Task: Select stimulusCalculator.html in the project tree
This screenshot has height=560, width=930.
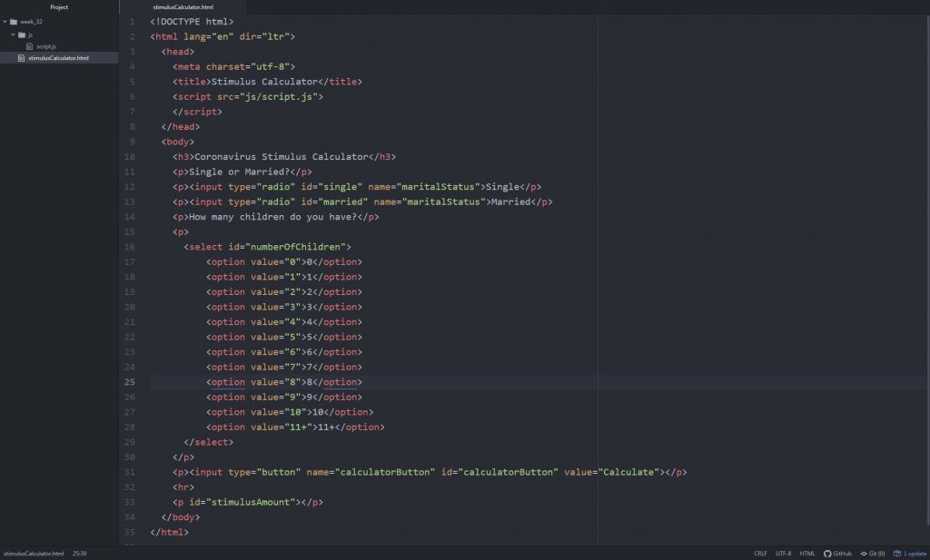Action: 59,58
